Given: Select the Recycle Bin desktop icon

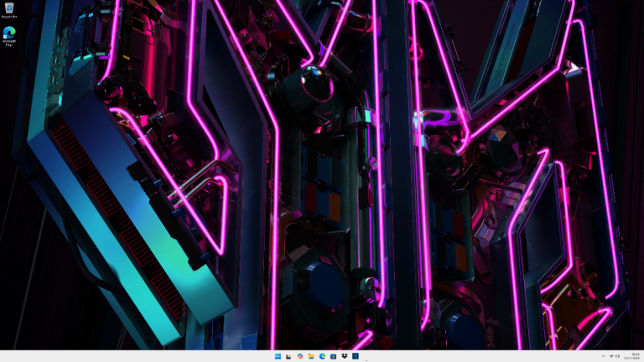Looking at the screenshot, I should click(x=9, y=11).
